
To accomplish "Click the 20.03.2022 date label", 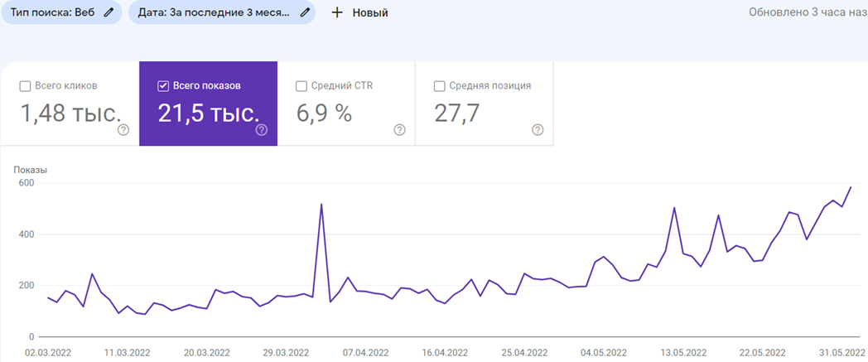I will pyautogui.click(x=206, y=352).
